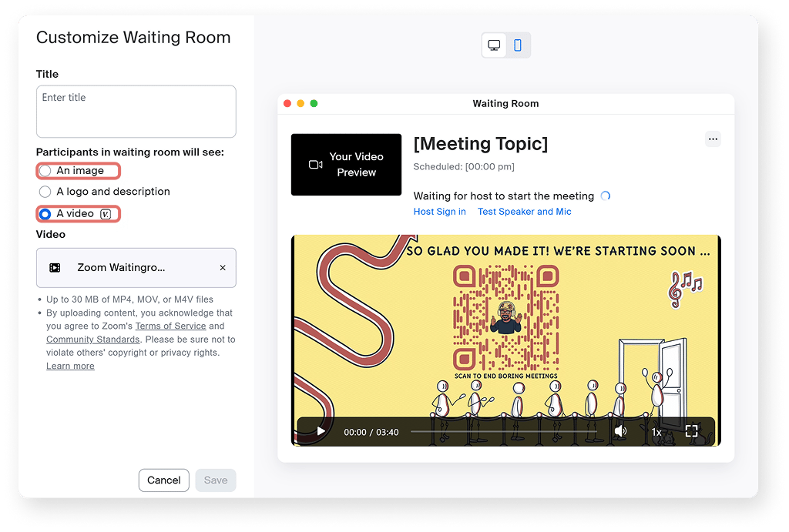Click the video file film icon
Screen dimensions: 789x532
point(55,268)
